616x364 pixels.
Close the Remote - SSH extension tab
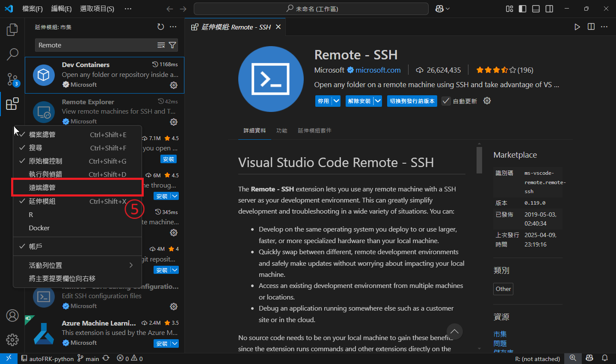point(278,27)
